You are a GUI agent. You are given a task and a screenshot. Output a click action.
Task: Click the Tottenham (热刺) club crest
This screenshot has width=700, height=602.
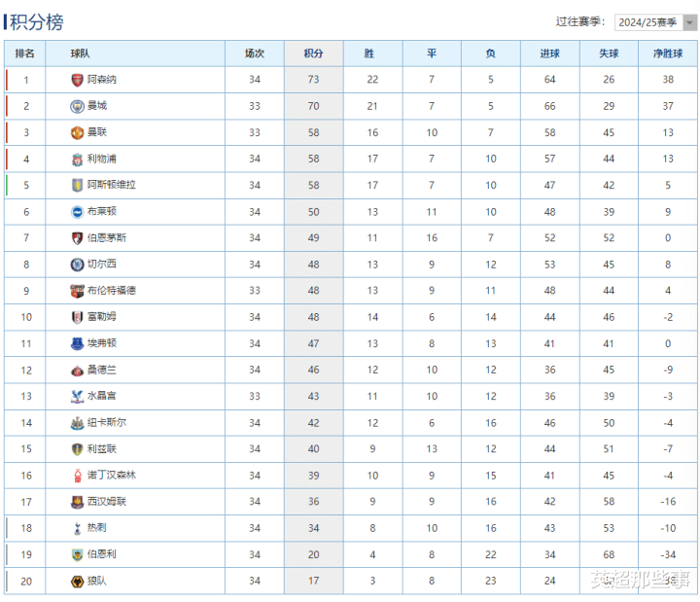pos(78,528)
